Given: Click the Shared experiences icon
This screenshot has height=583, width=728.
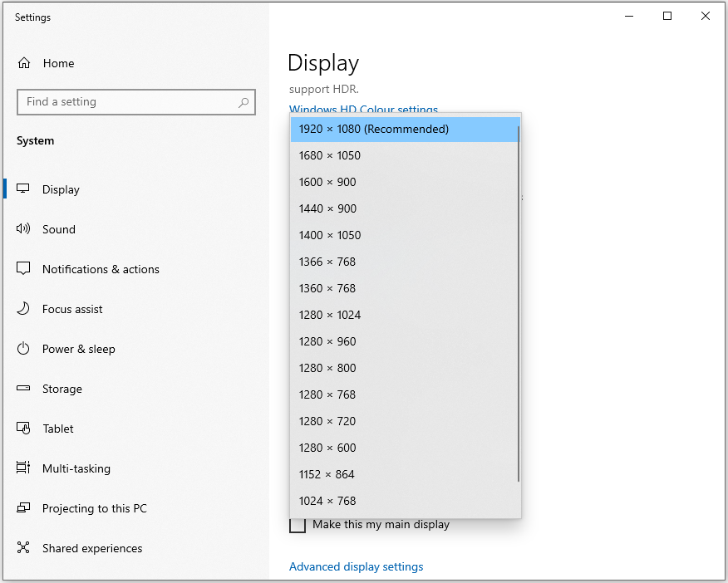Looking at the screenshot, I should pos(23,548).
